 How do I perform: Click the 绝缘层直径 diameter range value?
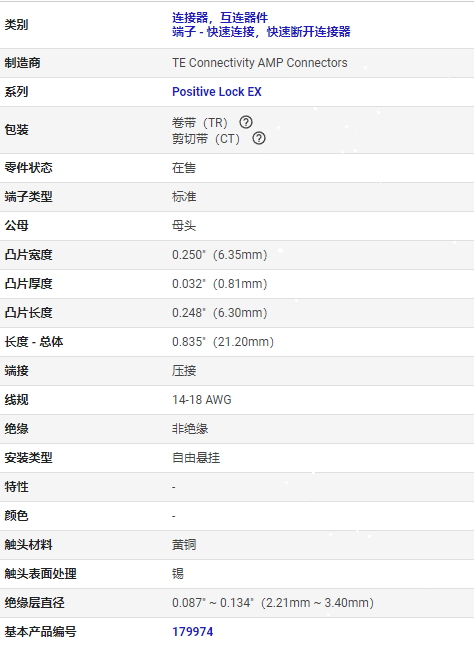(273, 603)
